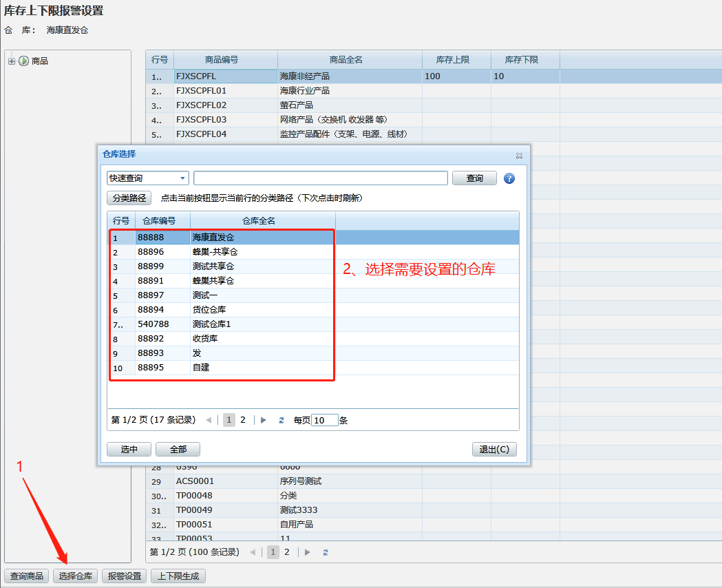Click the green play icon beside 商品
This screenshot has width=722, height=588.
[x=24, y=61]
